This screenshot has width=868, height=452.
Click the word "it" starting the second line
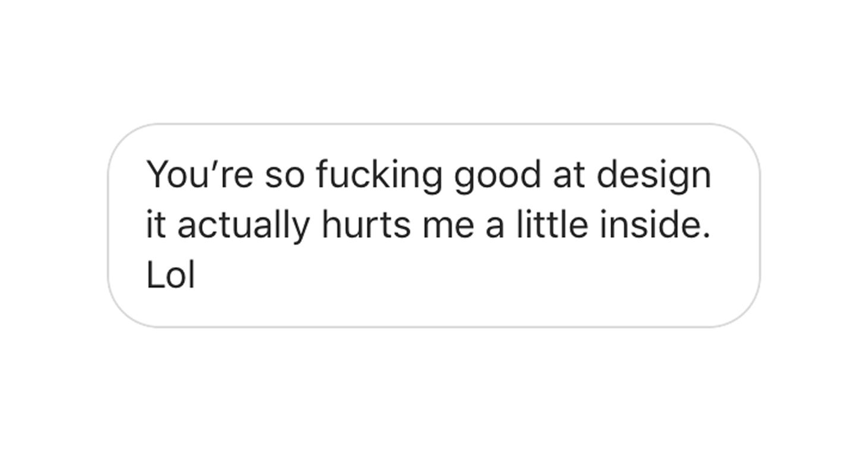[155, 225]
